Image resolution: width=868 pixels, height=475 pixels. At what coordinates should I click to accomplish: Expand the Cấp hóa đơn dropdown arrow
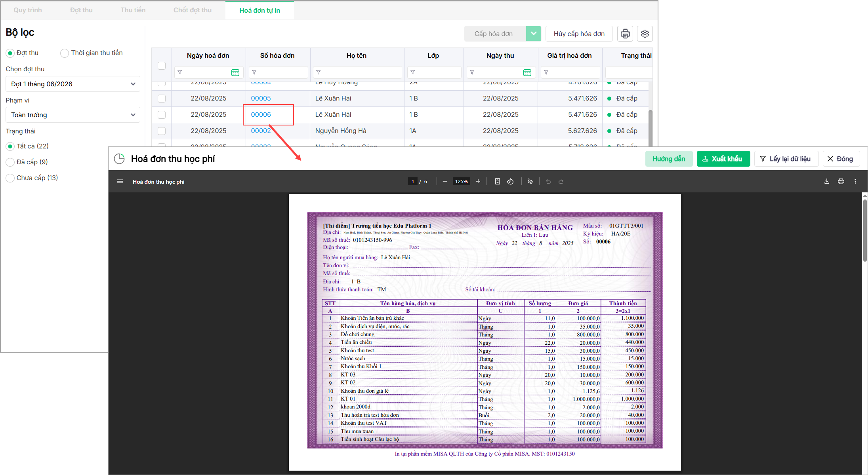coord(534,34)
